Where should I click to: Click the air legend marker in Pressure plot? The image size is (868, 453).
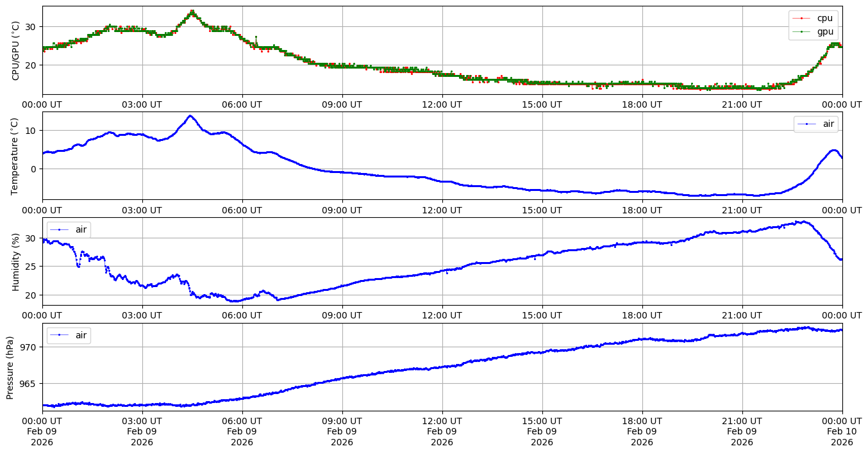pyautogui.click(x=59, y=335)
